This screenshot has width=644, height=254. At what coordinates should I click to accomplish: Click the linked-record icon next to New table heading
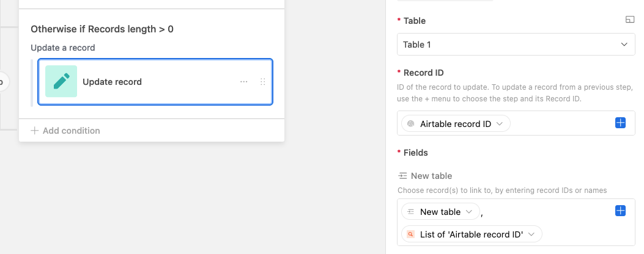pos(403,176)
